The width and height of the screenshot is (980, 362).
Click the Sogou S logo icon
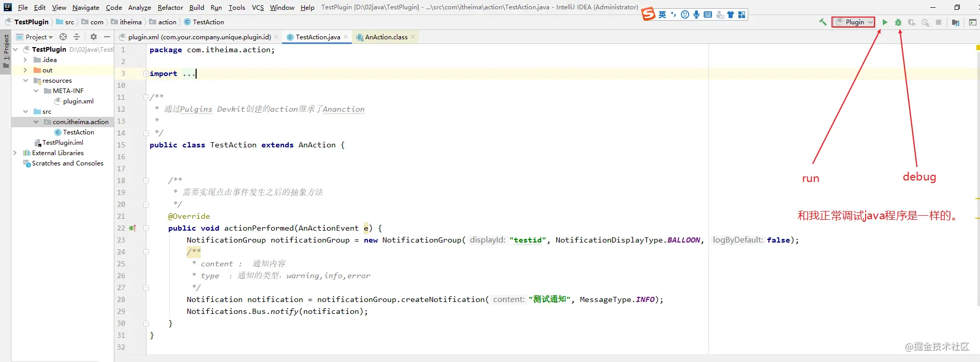click(648, 14)
